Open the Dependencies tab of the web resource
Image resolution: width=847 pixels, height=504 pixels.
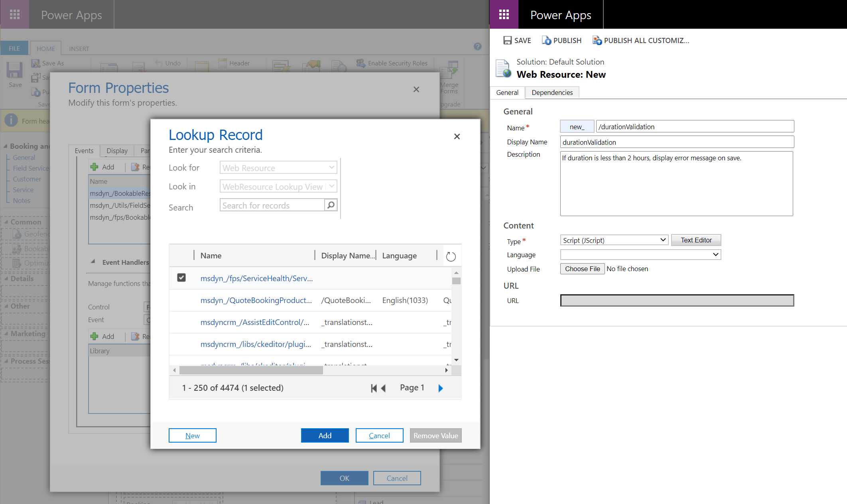[x=552, y=92]
